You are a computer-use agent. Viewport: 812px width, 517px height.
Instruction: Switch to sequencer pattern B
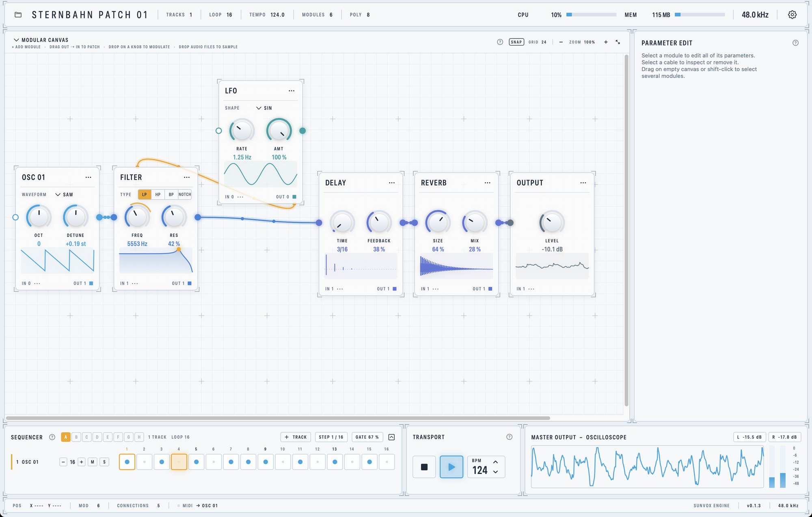[76, 437]
